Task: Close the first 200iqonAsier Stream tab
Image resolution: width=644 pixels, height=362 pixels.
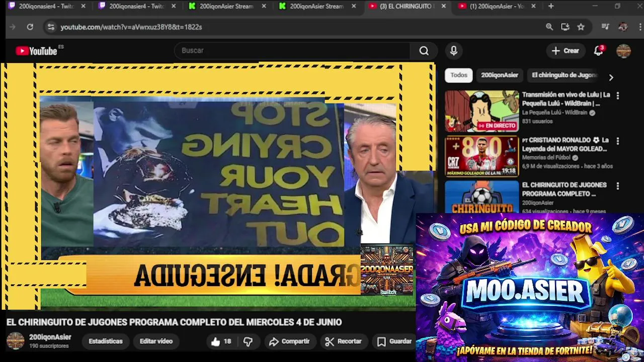Action: [x=264, y=6]
